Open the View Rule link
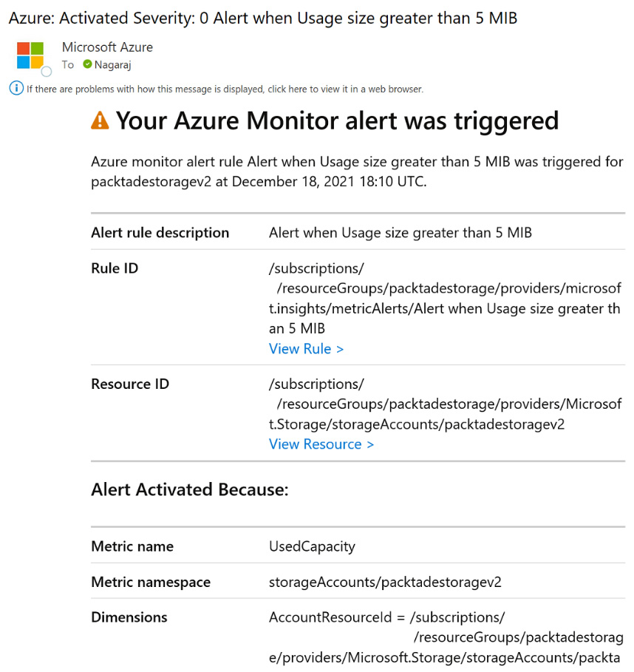 tap(306, 349)
